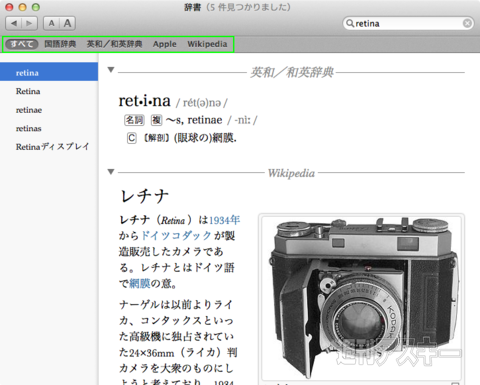Click the 名詞 part-of-speech label
The height and width of the screenshot is (385, 480).
(x=134, y=120)
